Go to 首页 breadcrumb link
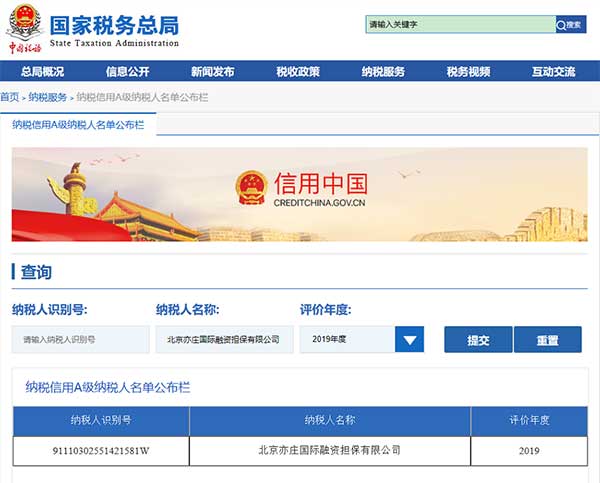Screen dimensions: 600x483 coord(10,97)
